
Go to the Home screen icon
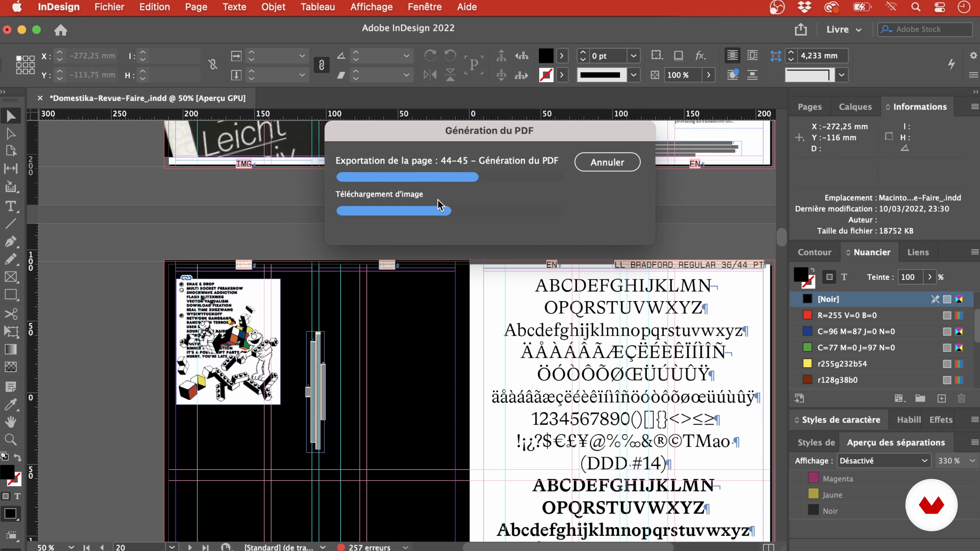(60, 30)
